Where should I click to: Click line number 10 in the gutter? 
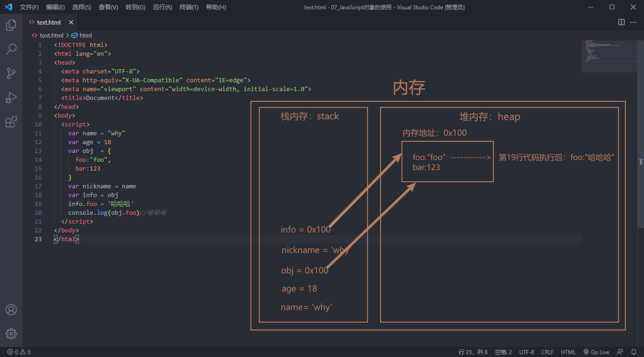pyautogui.click(x=38, y=124)
